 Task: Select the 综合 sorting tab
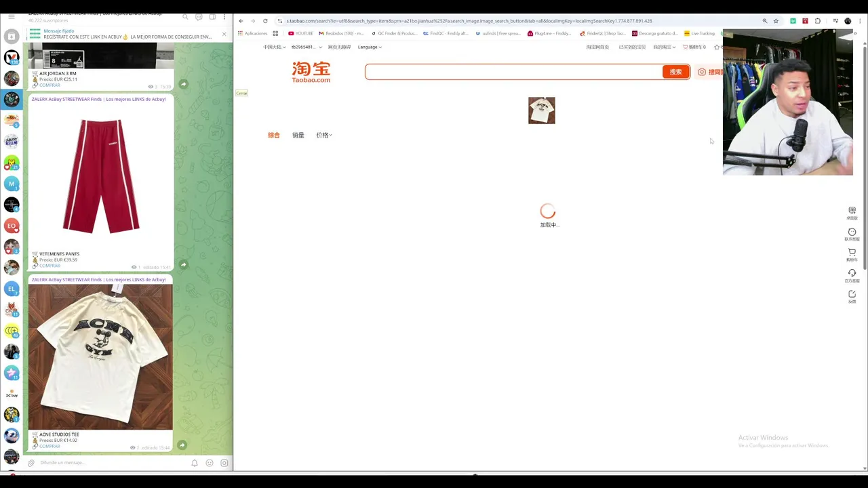coord(274,136)
